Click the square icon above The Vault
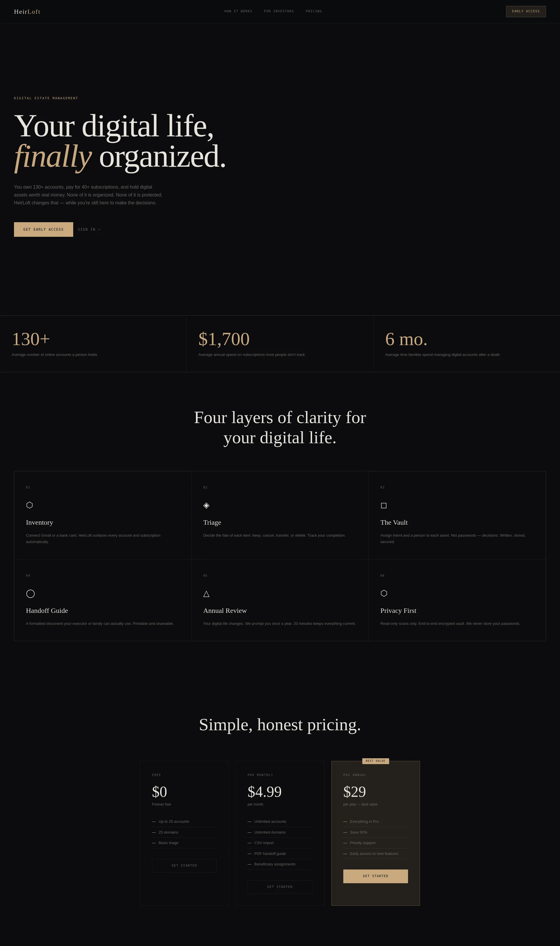This screenshot has width=560, height=946. pos(384,505)
